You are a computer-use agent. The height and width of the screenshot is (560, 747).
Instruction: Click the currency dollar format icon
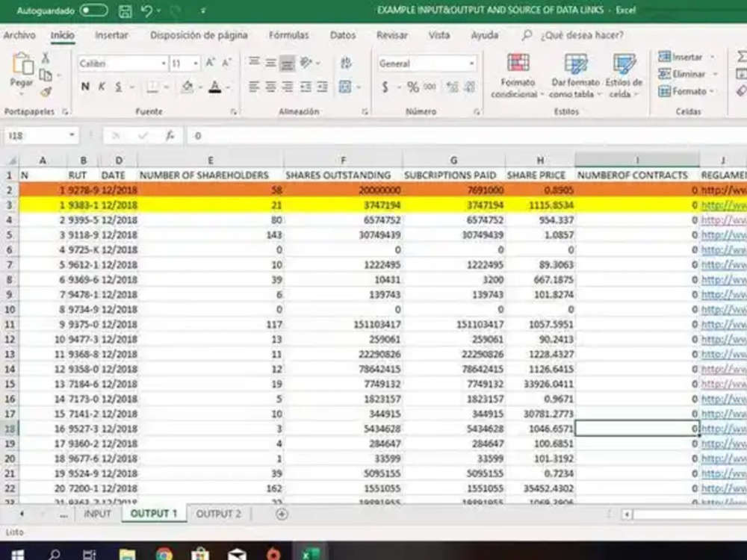point(385,87)
